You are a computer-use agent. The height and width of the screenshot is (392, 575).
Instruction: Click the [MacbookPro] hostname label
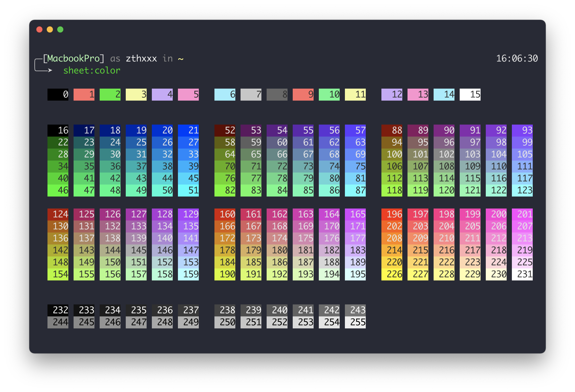pos(74,58)
